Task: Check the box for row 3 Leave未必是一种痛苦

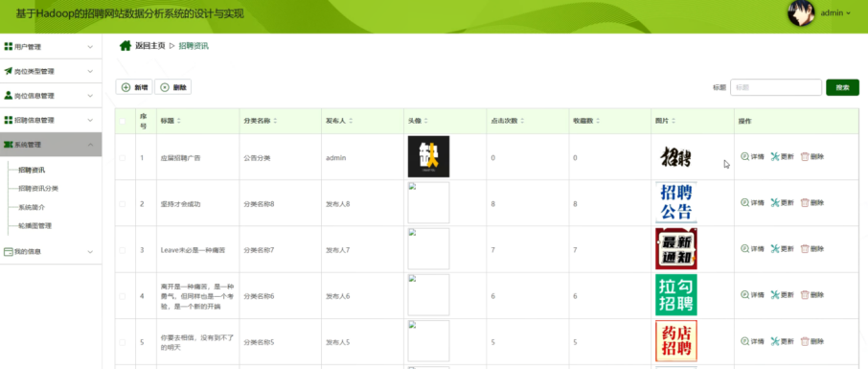Action: (x=123, y=250)
